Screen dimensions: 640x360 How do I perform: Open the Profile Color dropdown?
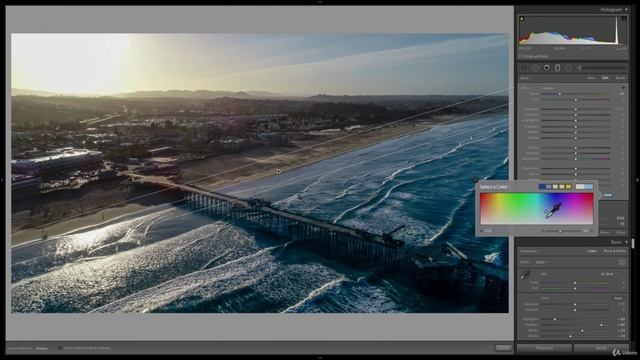[541, 262]
